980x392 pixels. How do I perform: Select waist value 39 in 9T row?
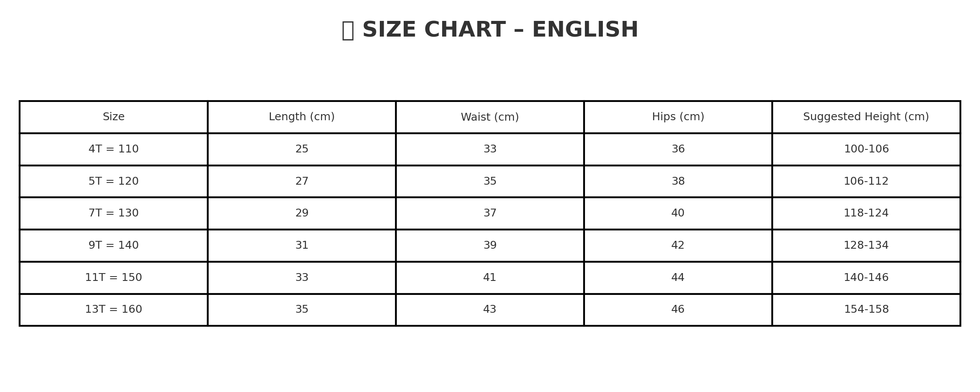[490, 246]
